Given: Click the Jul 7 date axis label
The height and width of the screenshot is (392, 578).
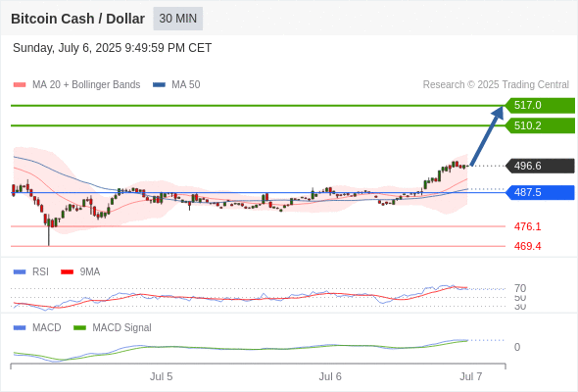Looking at the screenshot, I should coord(471,377).
